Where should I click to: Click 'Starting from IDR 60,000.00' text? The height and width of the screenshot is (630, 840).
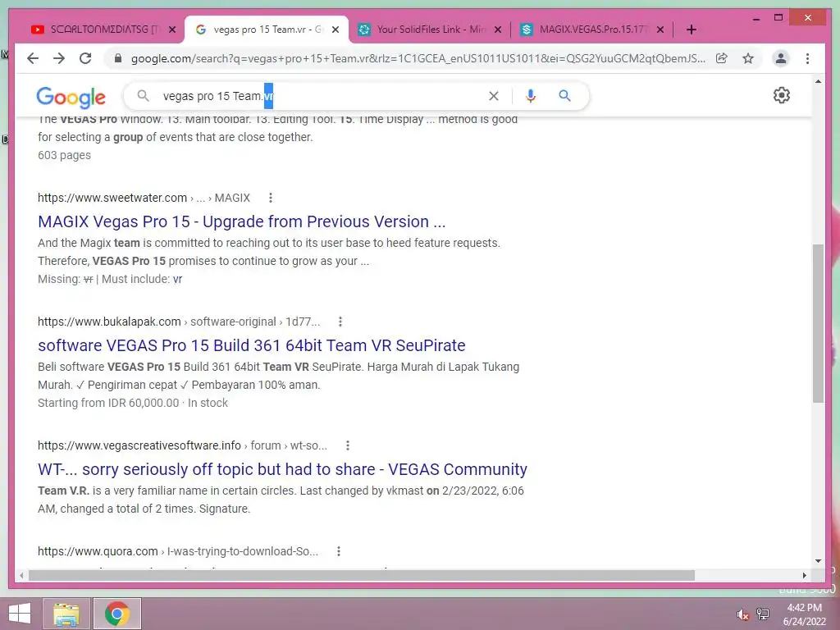108,403
